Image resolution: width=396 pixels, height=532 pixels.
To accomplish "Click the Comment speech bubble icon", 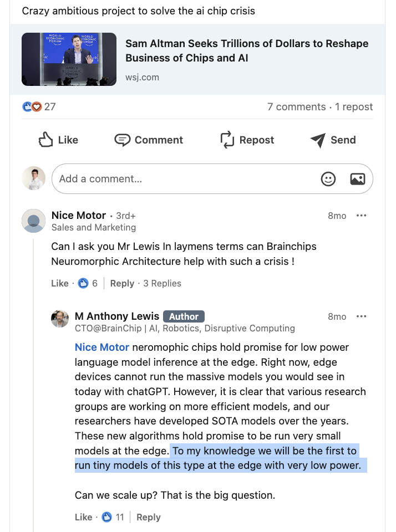I will (x=122, y=140).
